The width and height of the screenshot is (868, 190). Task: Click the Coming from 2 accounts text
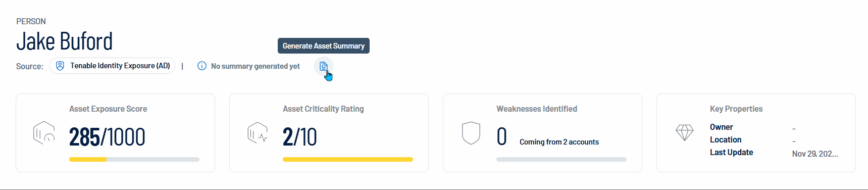(x=559, y=142)
